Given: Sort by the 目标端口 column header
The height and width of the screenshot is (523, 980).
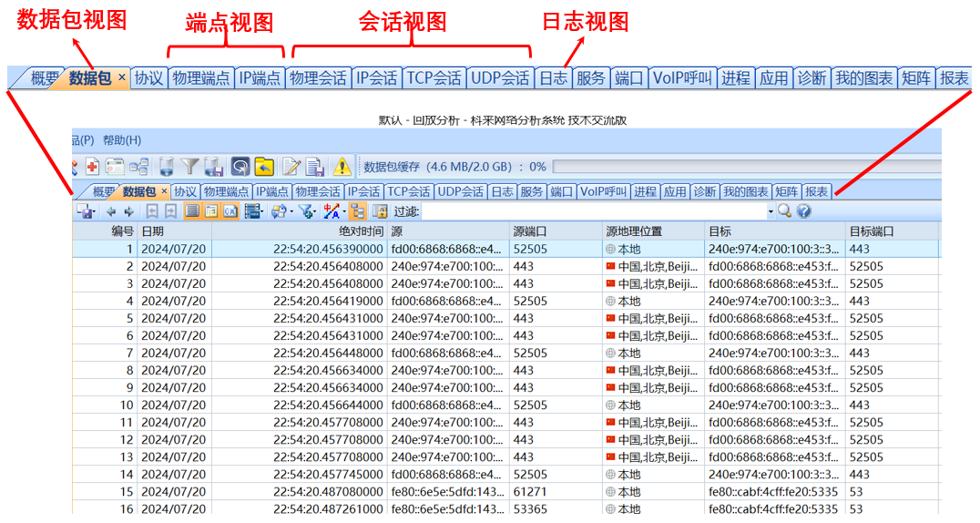Looking at the screenshot, I should 892,231.
